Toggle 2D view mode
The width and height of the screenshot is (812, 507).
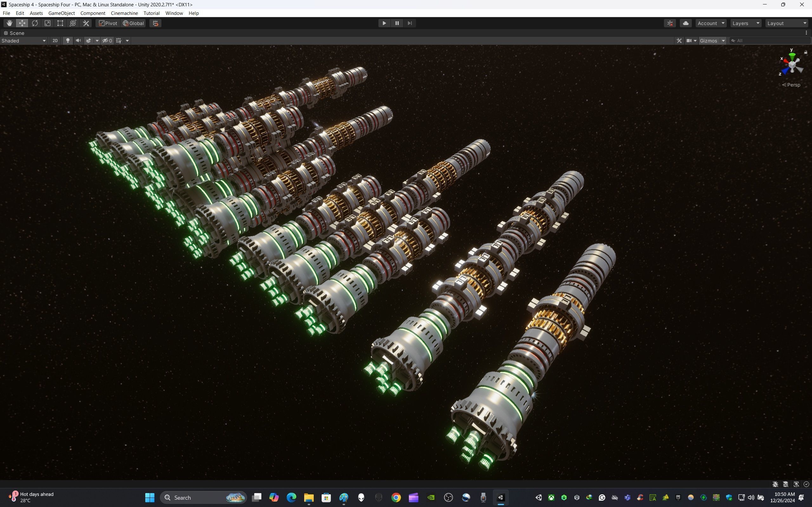(55, 41)
